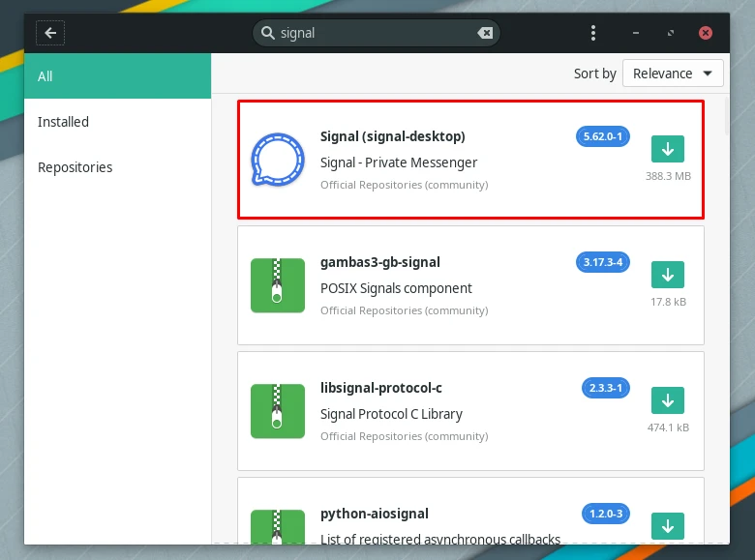Click the 388.3 MB size label
Viewport: 755px width, 560px height.
click(668, 176)
